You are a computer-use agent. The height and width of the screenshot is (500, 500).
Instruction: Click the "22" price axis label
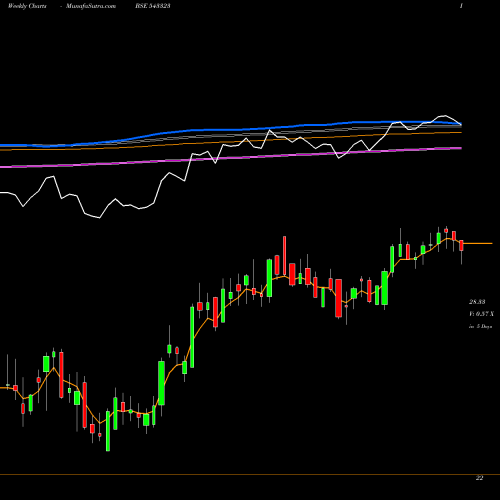click(x=479, y=478)
